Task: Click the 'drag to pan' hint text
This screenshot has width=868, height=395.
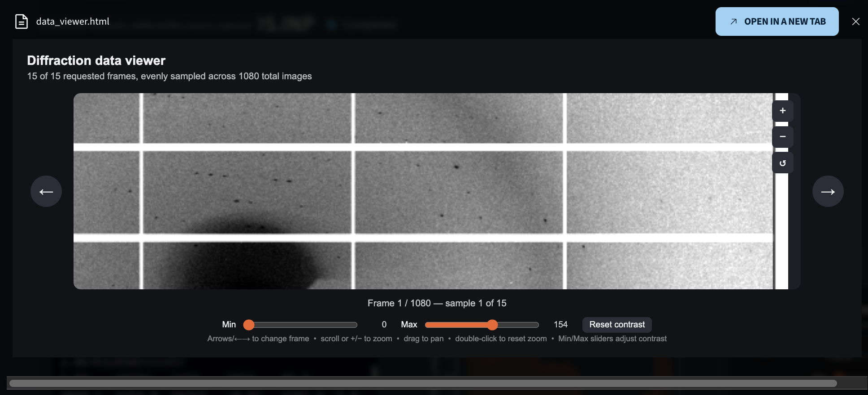Action: 424,339
